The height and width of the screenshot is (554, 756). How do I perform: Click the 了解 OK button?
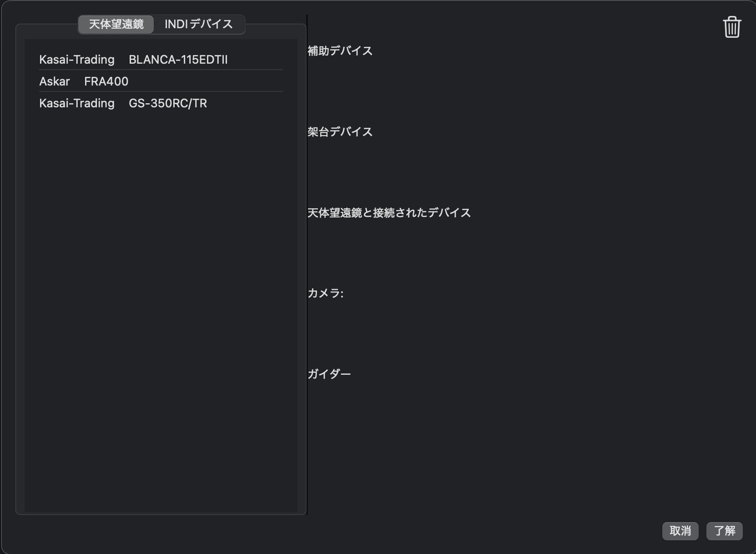point(725,531)
